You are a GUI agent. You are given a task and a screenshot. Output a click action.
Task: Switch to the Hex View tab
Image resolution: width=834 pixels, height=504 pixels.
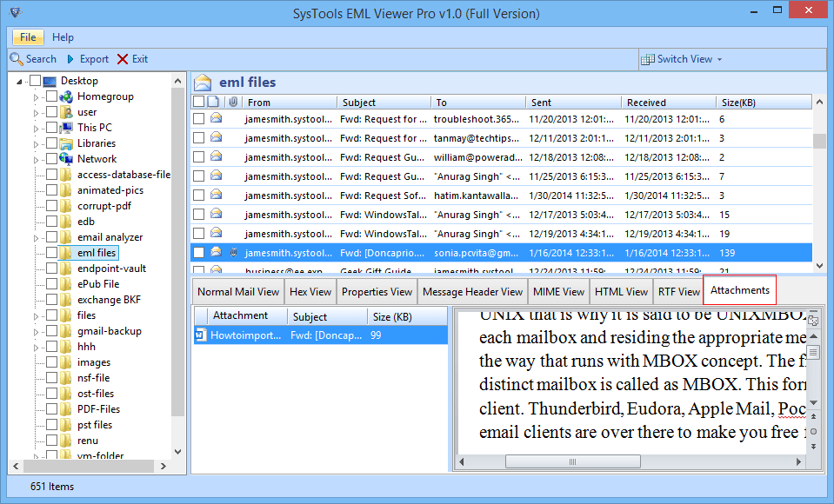pyautogui.click(x=310, y=291)
